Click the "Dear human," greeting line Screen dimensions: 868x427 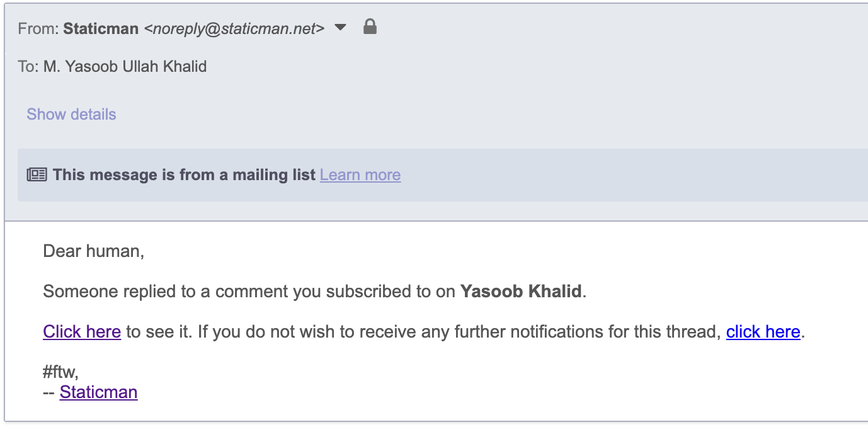click(x=94, y=251)
